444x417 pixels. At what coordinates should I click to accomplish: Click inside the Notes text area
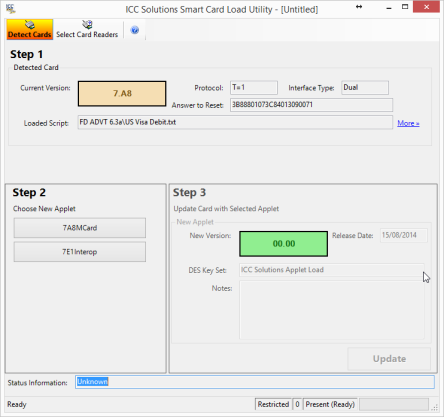(x=332, y=310)
